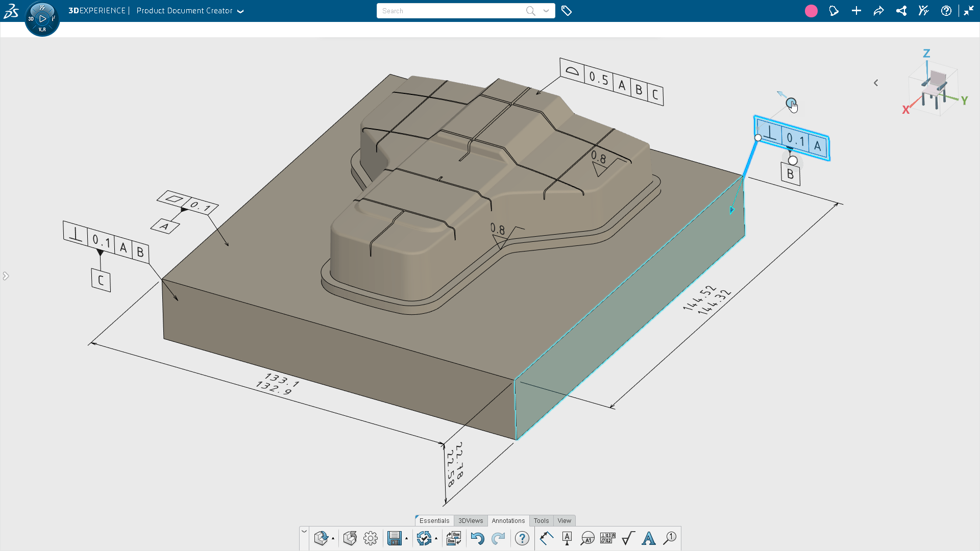980x551 pixels.
Task: Click into the Search input field
Action: click(x=452, y=11)
